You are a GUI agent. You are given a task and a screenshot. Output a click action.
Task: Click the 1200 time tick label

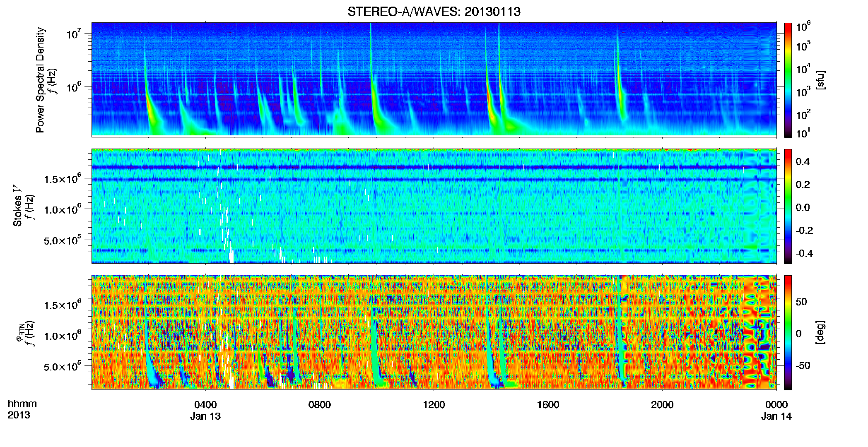click(434, 404)
